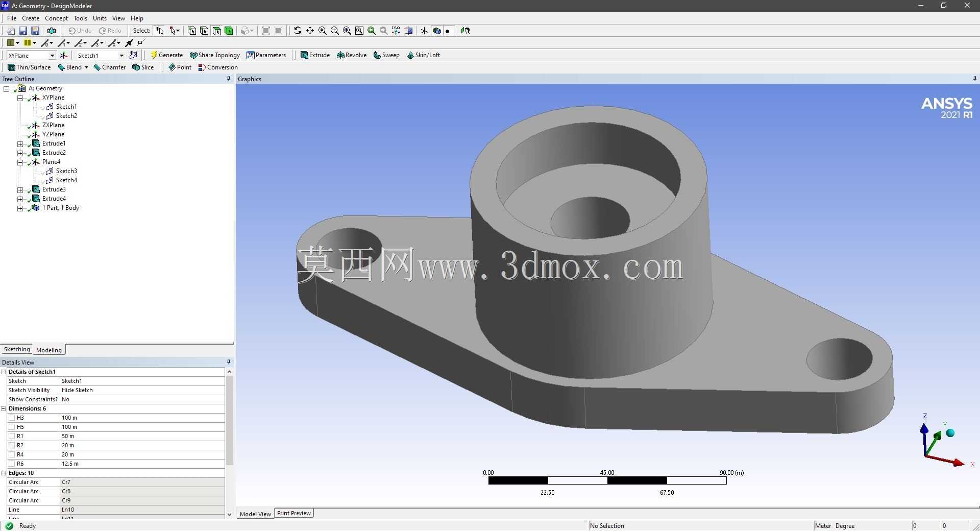
Task: Open the Help menu
Action: click(137, 18)
